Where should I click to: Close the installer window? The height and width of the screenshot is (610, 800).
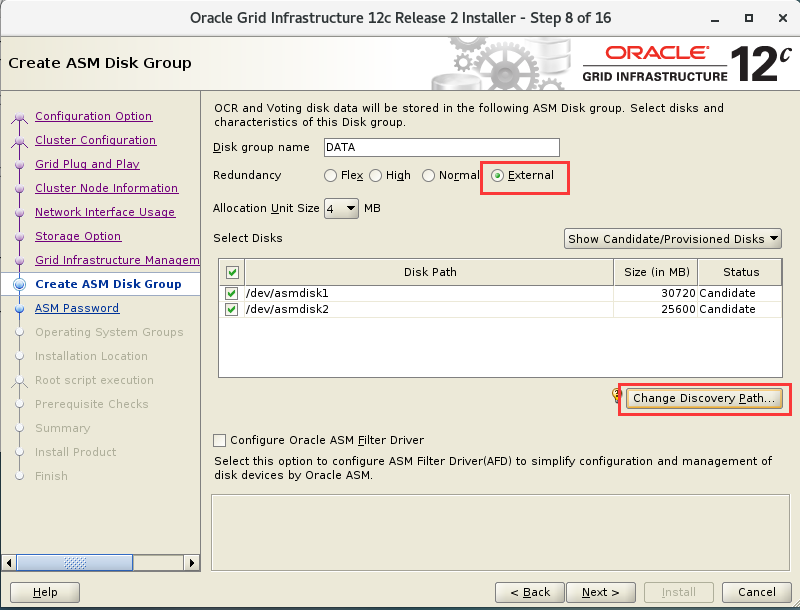coord(783,18)
